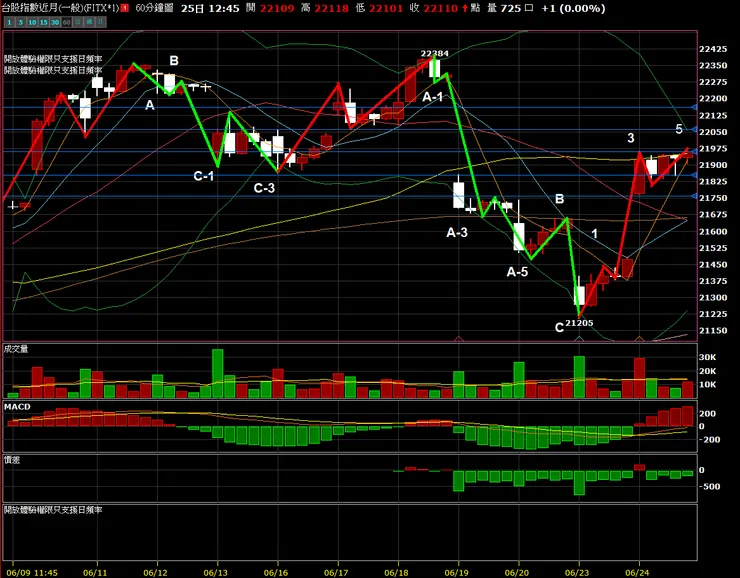This screenshot has width=740, height=578.
Task: Click the 21300 price axis label
Action: click(713, 298)
